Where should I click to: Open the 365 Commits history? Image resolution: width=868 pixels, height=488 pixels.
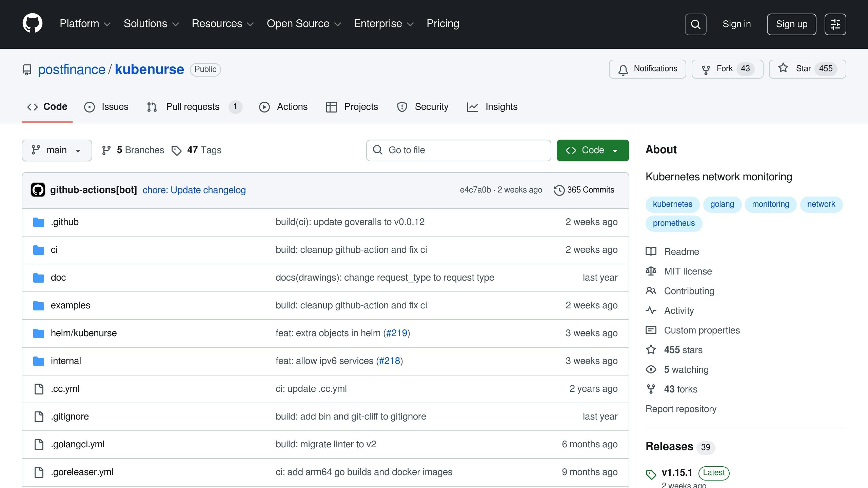584,190
